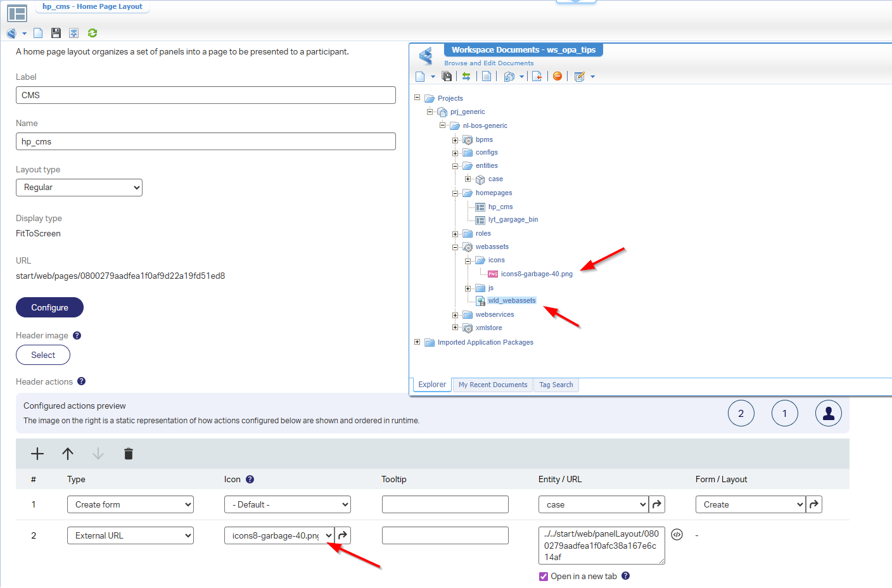Click the Label input field containing CMS
The width and height of the screenshot is (892, 588).
tap(206, 96)
